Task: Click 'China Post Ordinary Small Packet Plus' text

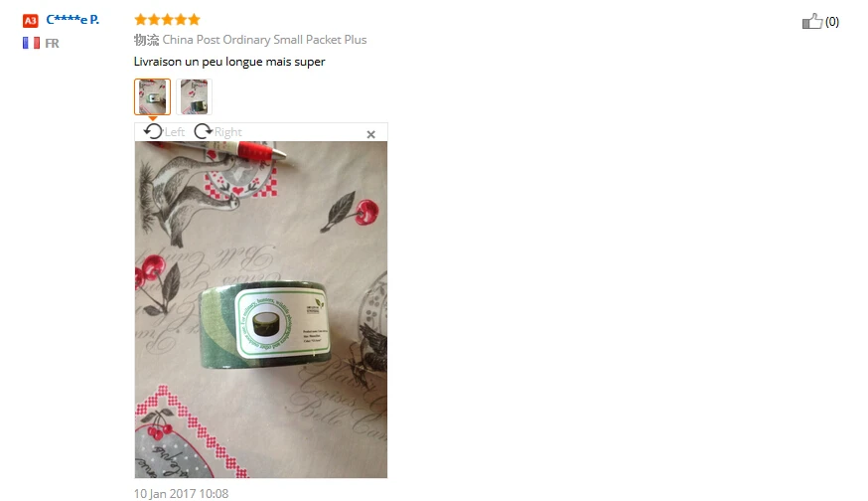Action: click(264, 40)
